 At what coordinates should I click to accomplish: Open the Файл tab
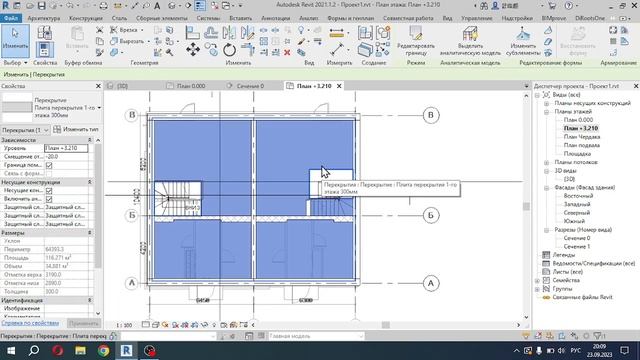click(x=11, y=18)
